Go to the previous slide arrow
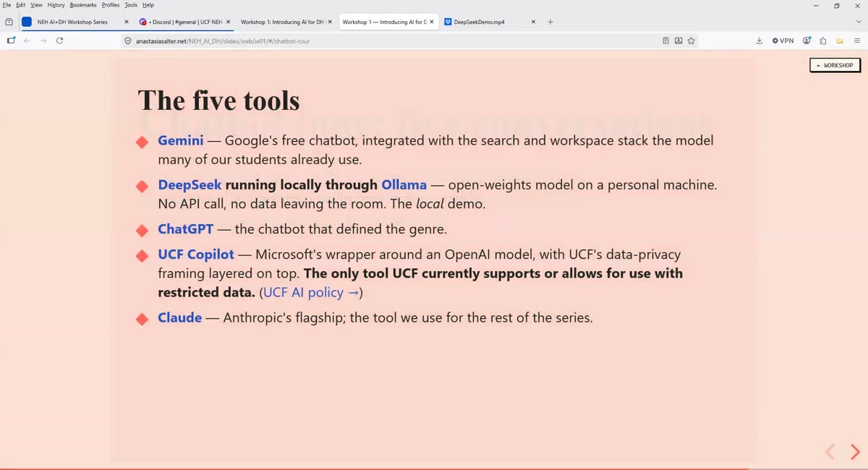Screen dimensions: 868x470 tap(830, 452)
